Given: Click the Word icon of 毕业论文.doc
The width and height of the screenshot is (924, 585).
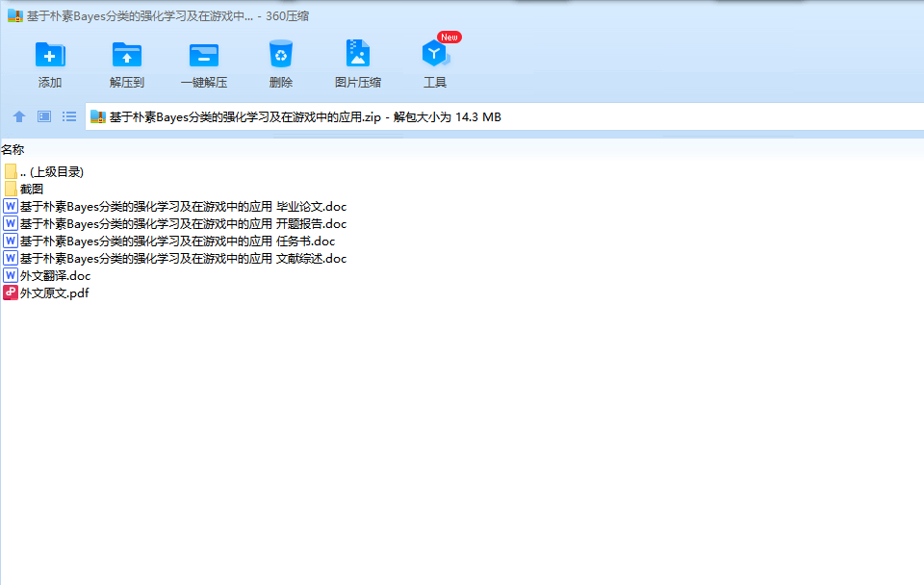Looking at the screenshot, I should pyautogui.click(x=11, y=206).
